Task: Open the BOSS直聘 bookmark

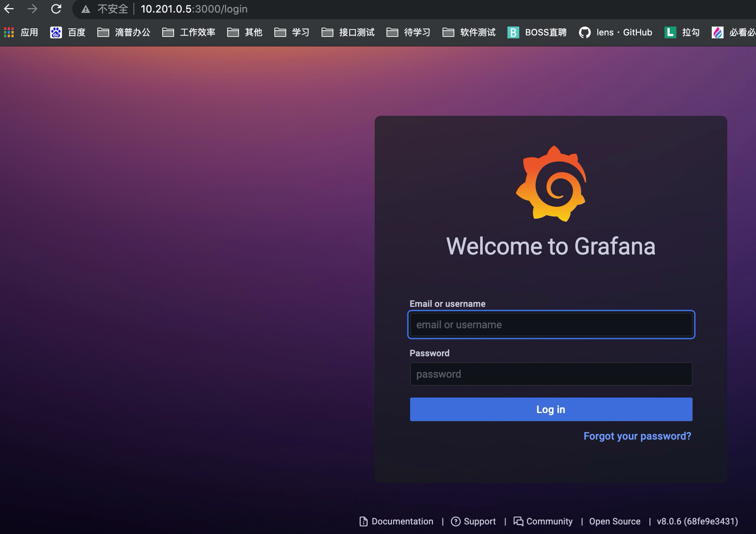Action: point(537,32)
